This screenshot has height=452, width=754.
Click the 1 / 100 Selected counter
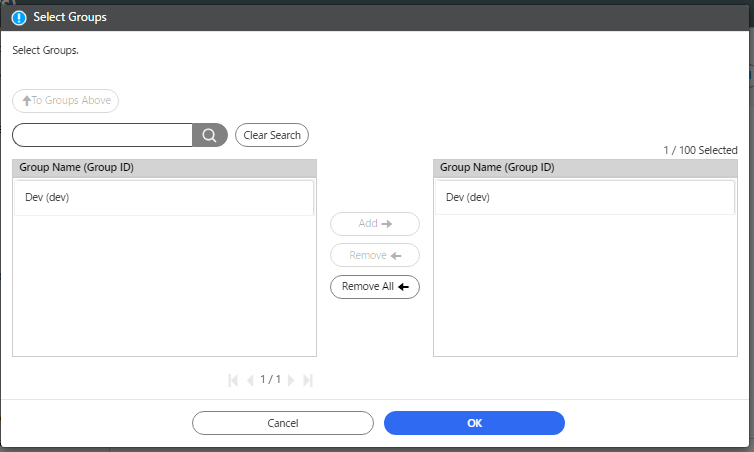tap(700, 150)
